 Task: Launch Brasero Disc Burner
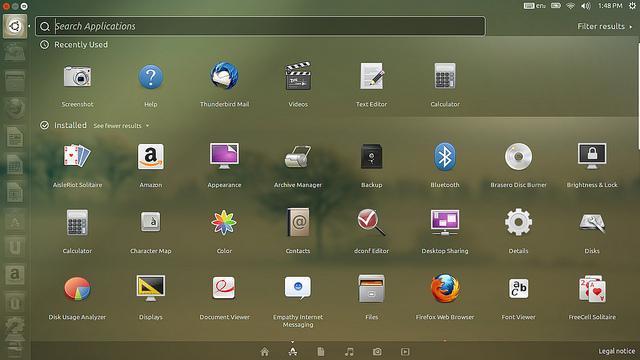(x=518, y=156)
